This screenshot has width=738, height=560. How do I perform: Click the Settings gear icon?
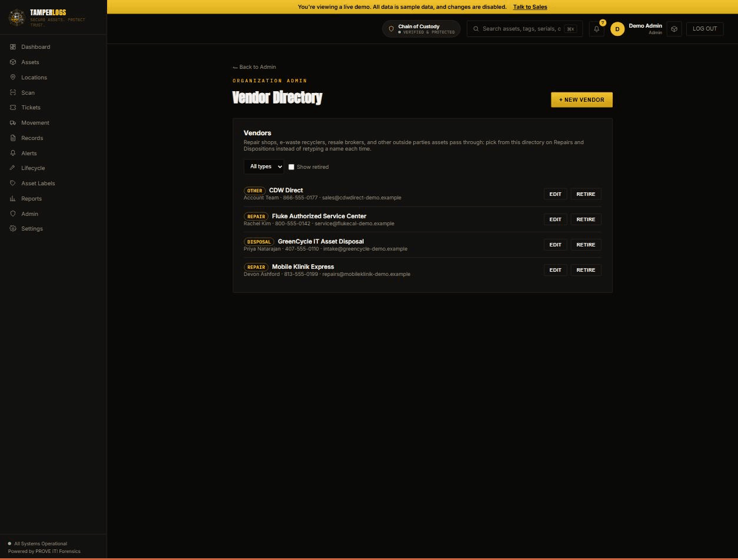coord(13,229)
